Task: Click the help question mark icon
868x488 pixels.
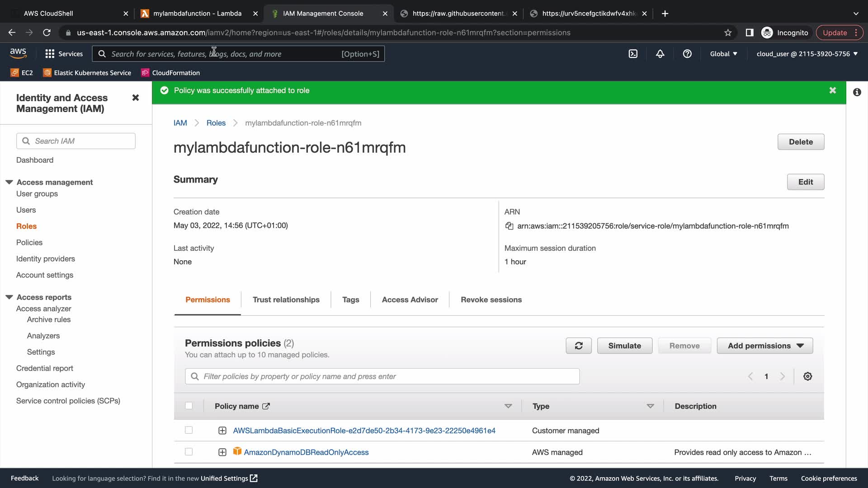Action: point(687,54)
